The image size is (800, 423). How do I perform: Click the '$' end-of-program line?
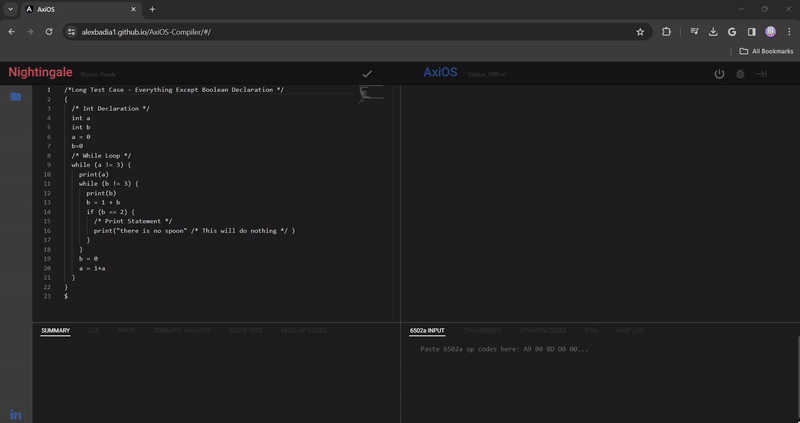tap(66, 296)
